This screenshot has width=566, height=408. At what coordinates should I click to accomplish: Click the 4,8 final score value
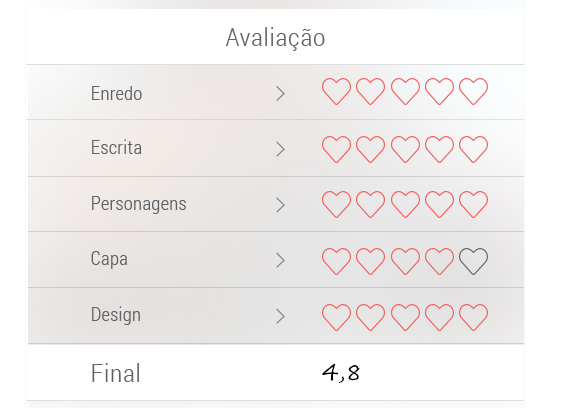341,373
